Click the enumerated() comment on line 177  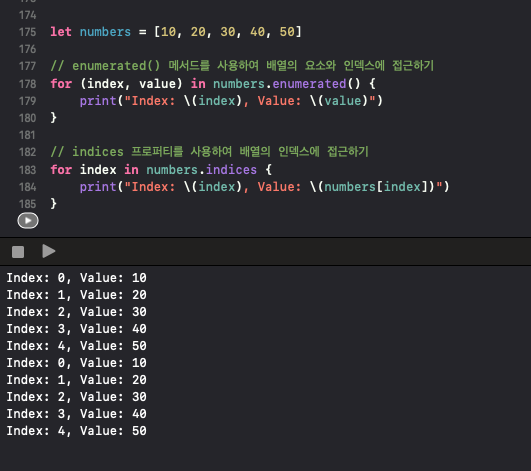(x=242, y=65)
